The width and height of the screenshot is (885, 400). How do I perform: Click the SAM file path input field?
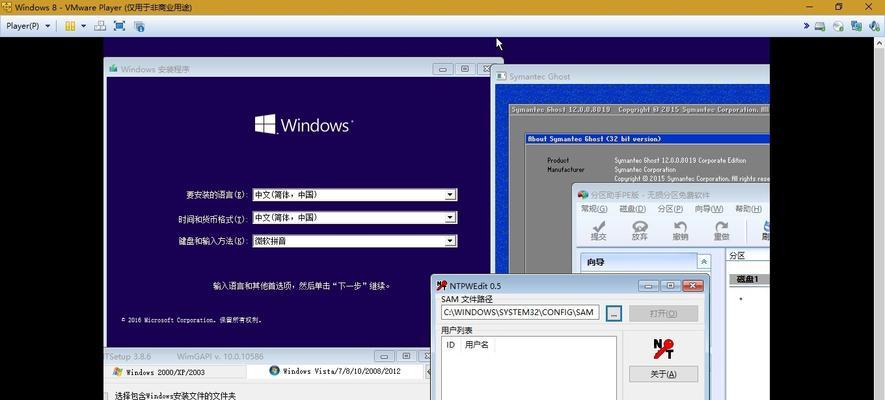point(520,313)
